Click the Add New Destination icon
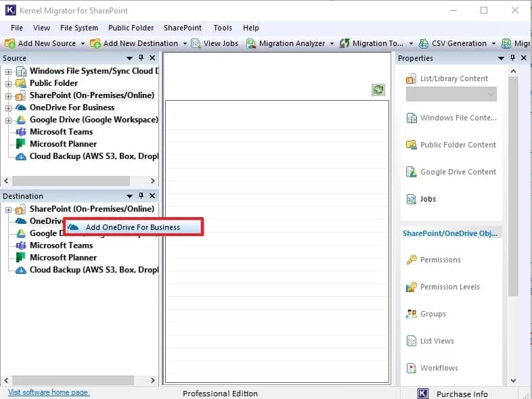This screenshot has height=399, width=532. (x=95, y=43)
